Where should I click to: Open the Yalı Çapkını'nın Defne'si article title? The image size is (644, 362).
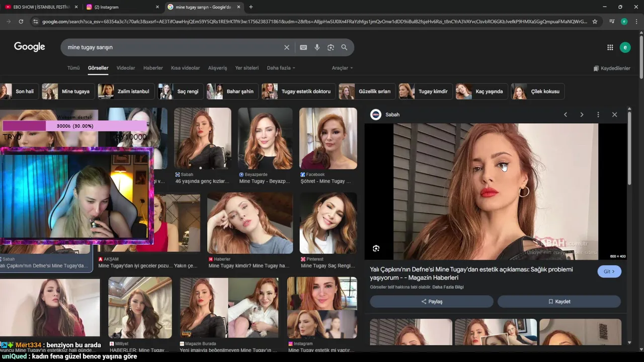click(x=471, y=274)
